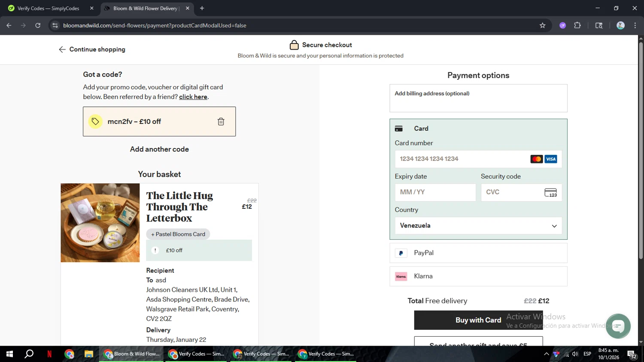Switch to the Verify Codes — SimplyCodes tab
The height and width of the screenshot is (362, 644).
click(48, 9)
